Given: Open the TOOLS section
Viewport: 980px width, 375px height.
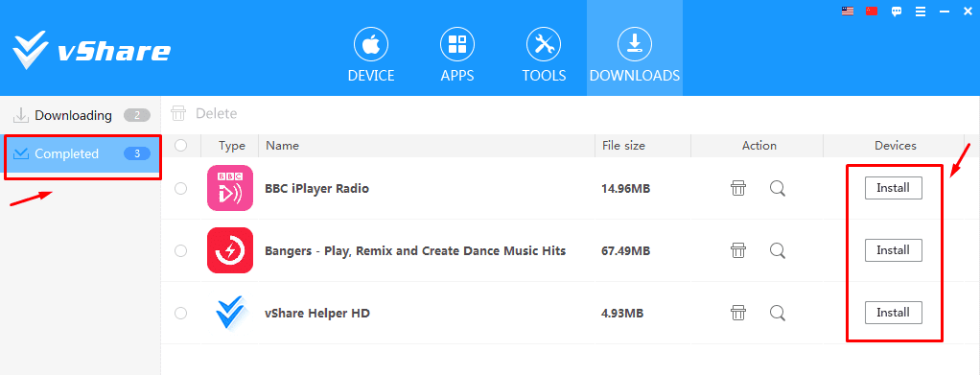Looking at the screenshot, I should [544, 55].
